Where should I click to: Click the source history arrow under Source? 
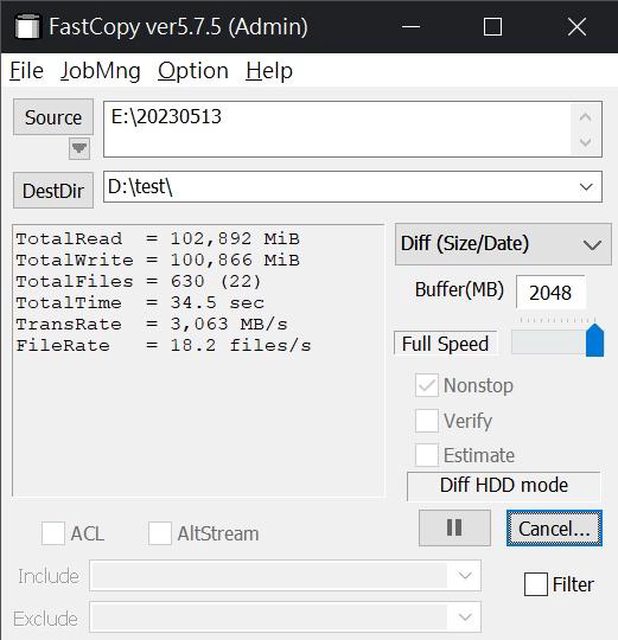79,148
